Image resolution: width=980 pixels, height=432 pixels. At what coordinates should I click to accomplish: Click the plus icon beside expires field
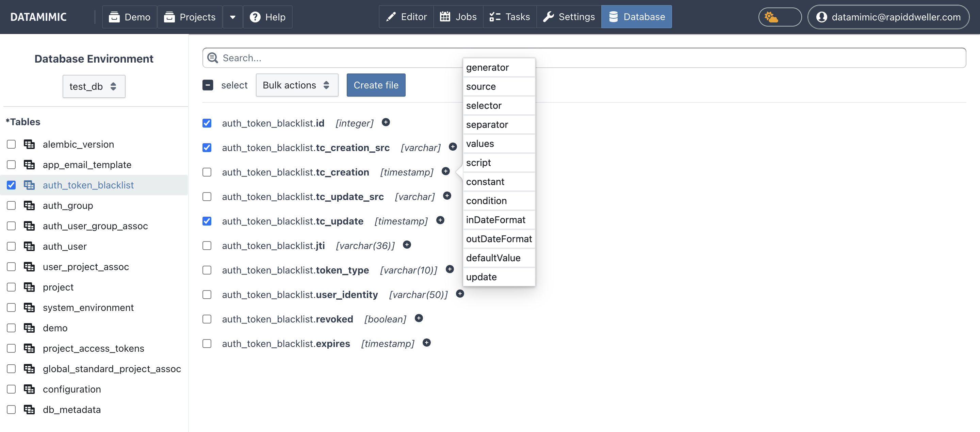[x=426, y=343]
